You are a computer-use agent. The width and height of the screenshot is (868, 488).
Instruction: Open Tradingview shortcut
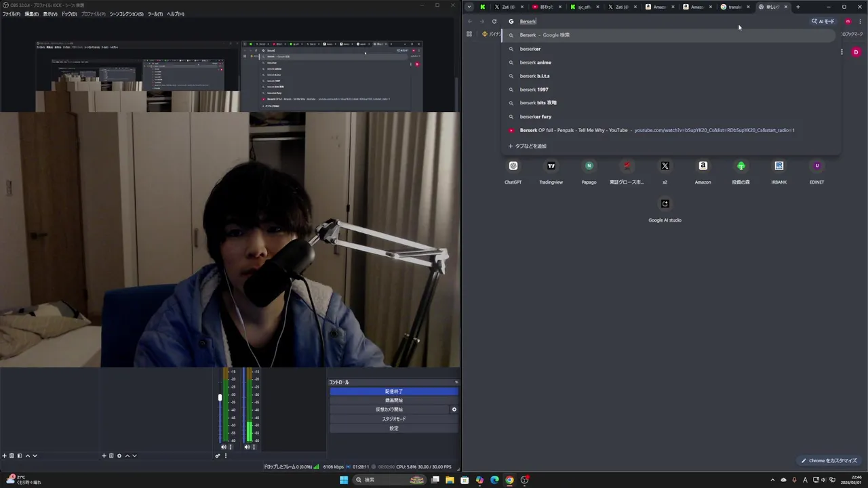(551, 171)
